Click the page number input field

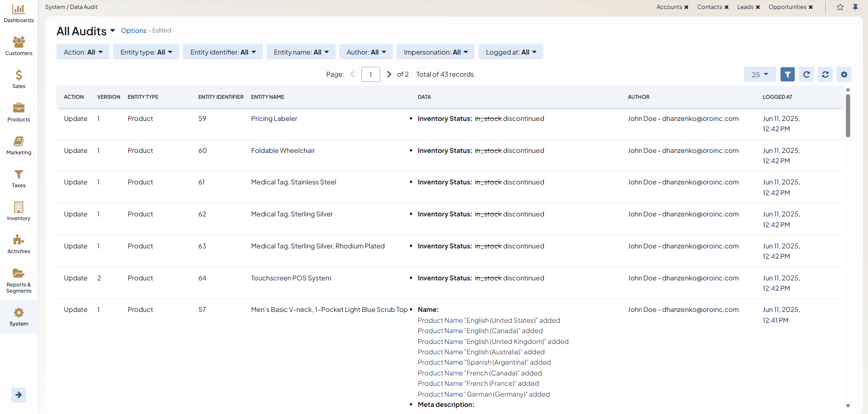tap(370, 74)
